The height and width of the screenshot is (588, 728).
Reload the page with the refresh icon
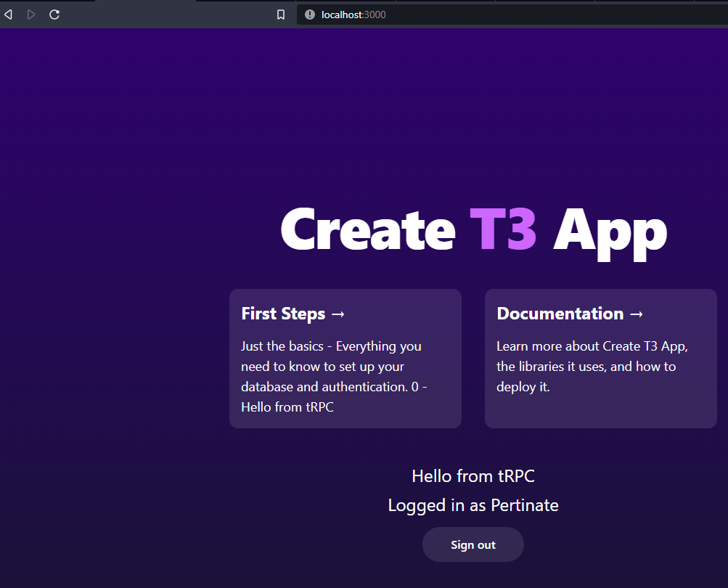pos(54,15)
